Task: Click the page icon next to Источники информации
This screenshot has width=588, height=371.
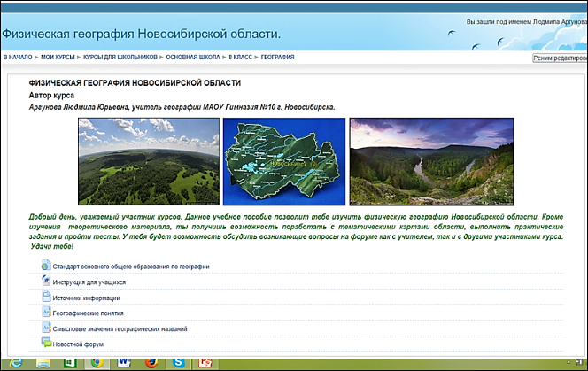Action: tap(46, 297)
